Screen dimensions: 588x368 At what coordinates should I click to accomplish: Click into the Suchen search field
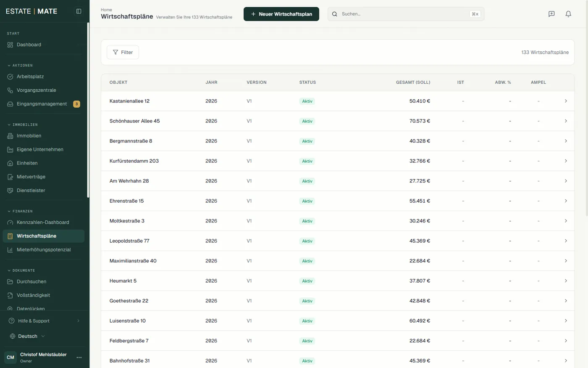pos(406,14)
